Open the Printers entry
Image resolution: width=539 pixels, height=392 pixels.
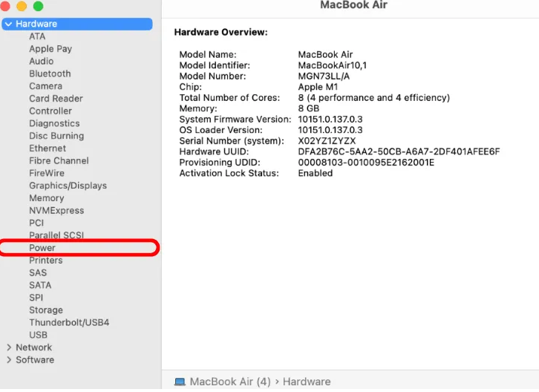pyautogui.click(x=46, y=261)
